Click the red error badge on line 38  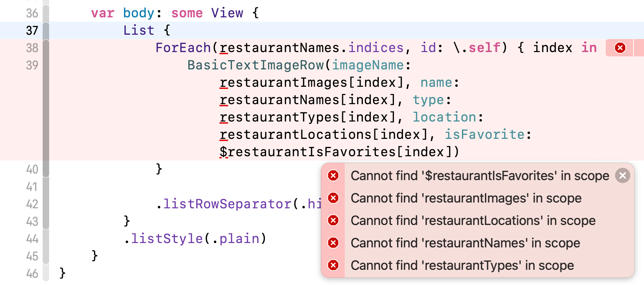(x=620, y=48)
